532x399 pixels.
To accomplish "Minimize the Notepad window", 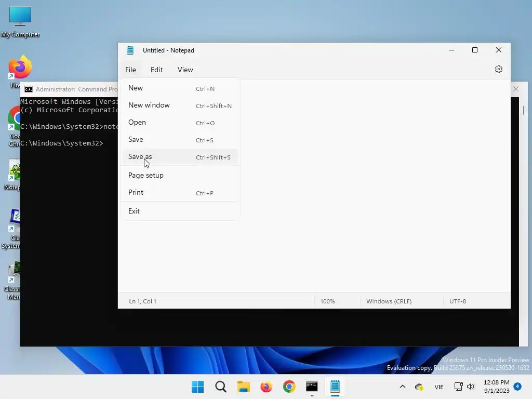I will 451,50.
